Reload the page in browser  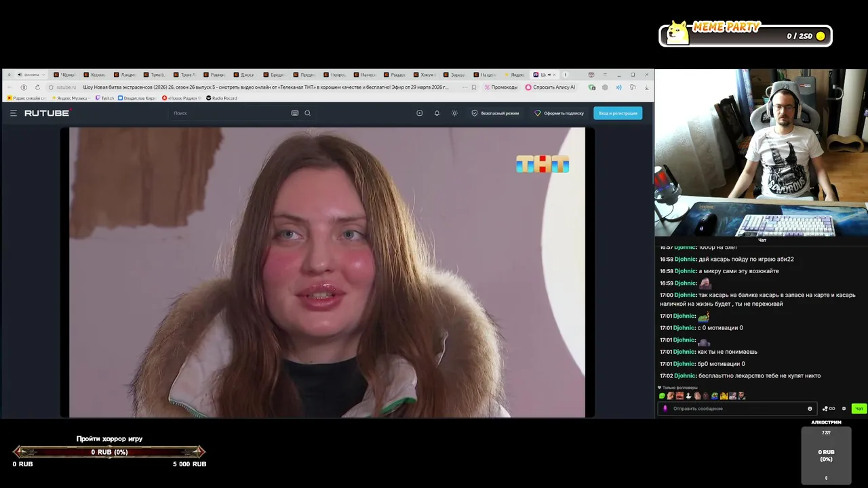[x=37, y=87]
